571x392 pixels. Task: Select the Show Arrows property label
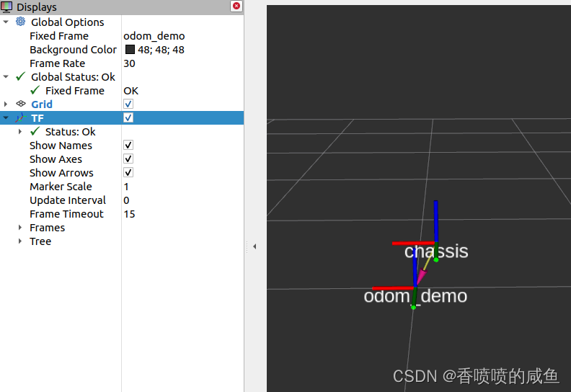click(61, 172)
